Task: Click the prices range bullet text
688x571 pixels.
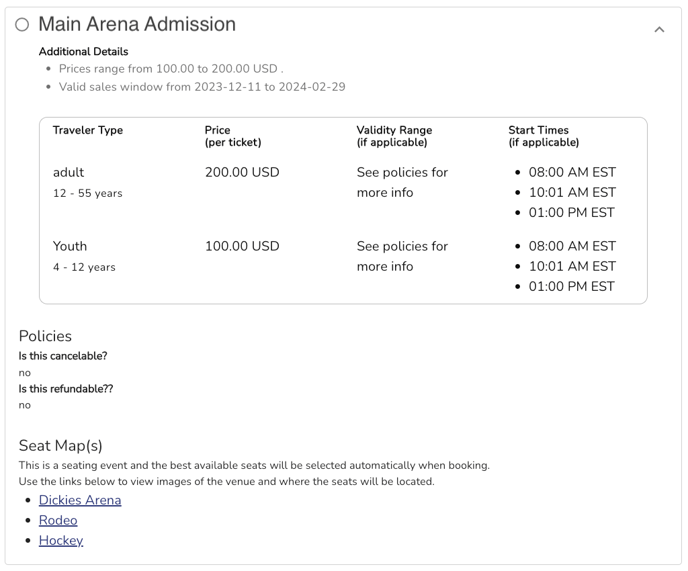Action: point(170,69)
